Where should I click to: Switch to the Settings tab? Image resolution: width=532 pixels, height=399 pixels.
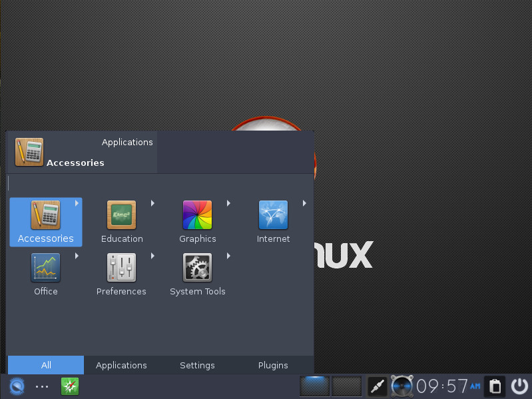[197, 365]
